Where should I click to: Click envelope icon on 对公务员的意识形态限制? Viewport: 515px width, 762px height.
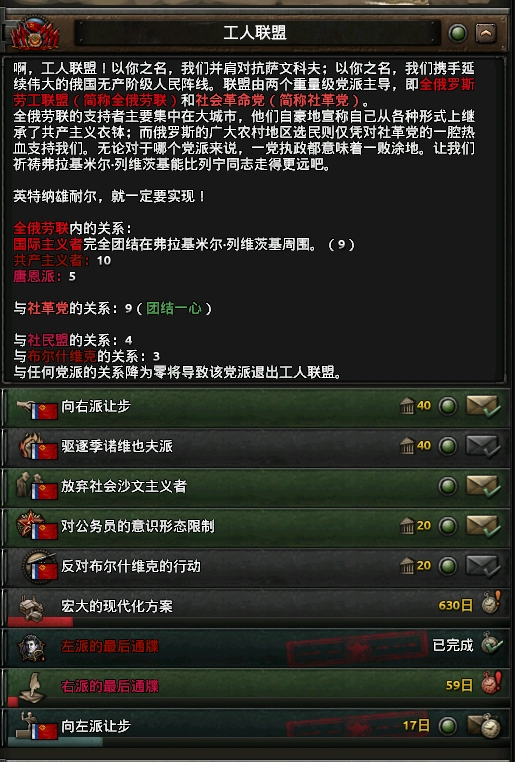[482, 526]
